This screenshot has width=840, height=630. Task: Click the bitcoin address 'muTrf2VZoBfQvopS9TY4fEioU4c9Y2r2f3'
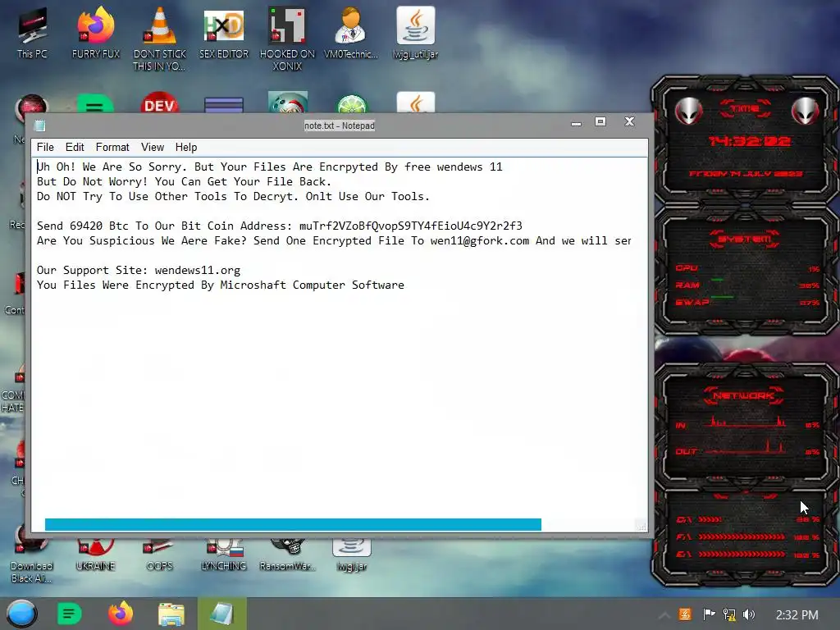[410, 226]
